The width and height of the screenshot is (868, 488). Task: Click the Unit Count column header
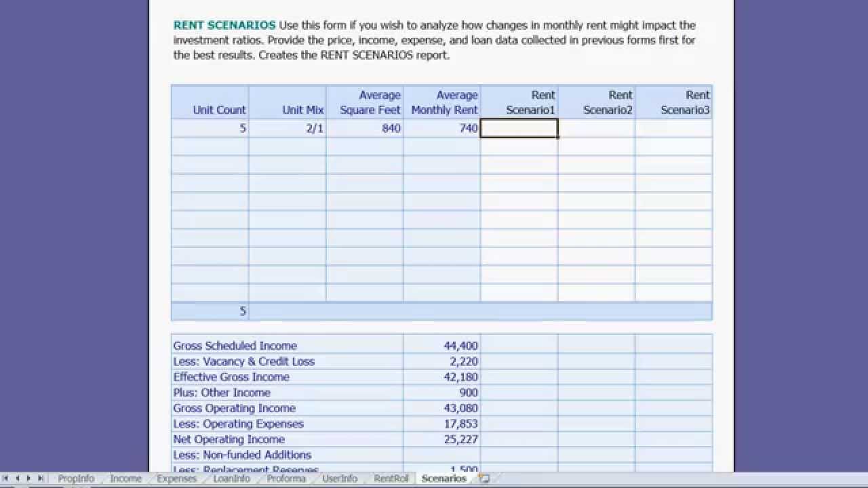pos(210,102)
